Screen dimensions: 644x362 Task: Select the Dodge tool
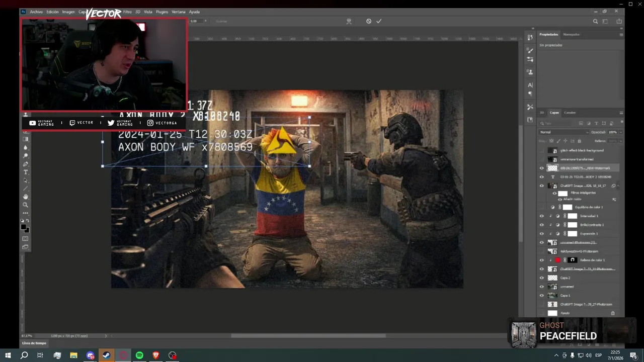tap(26, 156)
